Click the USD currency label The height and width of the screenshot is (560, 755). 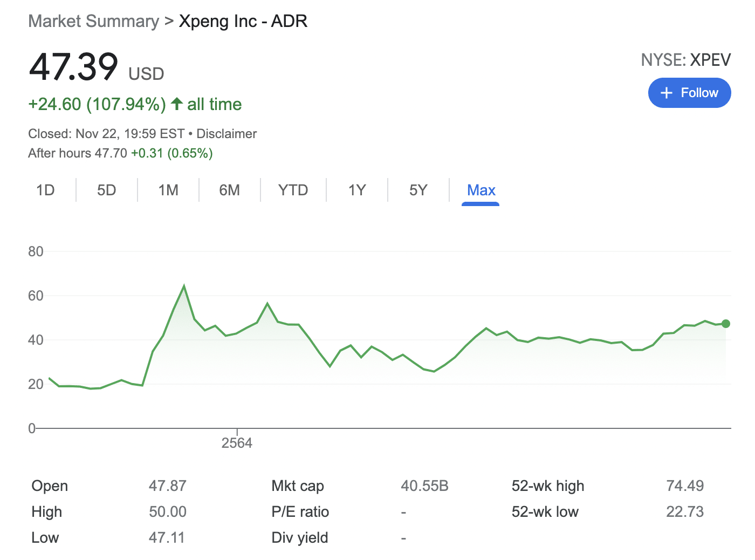(146, 74)
